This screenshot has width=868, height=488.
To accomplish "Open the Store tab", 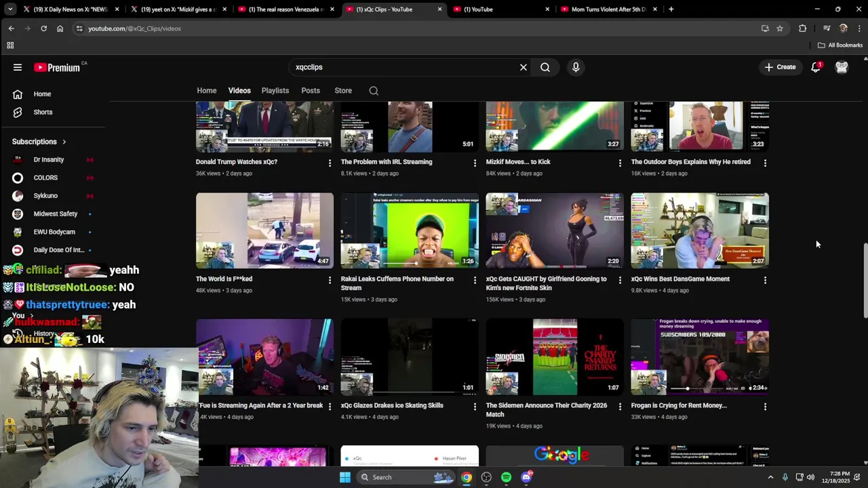I will pos(343,91).
